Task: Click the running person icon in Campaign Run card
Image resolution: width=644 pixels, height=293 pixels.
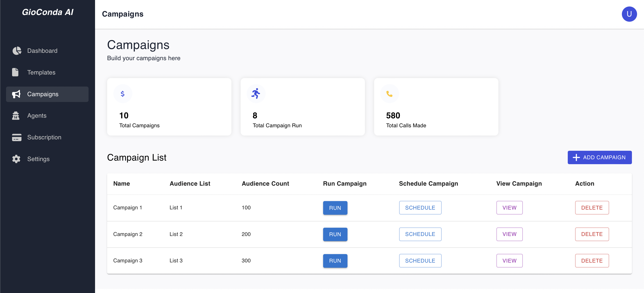Action: [256, 94]
